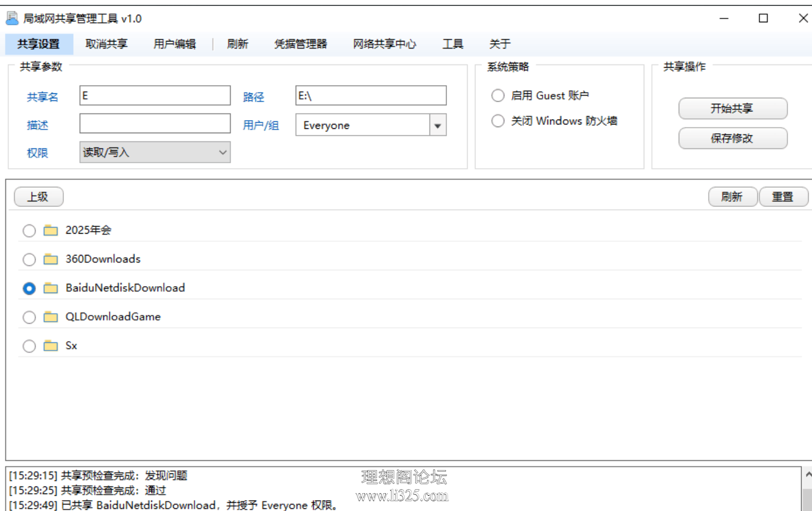This screenshot has width=812, height=511.
Task: Toggle 关闭 Windows 防火墙 option
Action: click(x=498, y=121)
